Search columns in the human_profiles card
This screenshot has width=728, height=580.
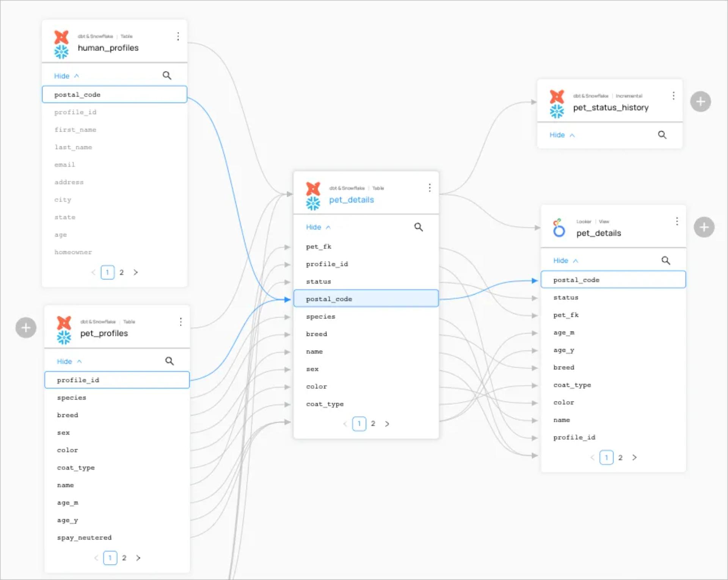pos(167,75)
